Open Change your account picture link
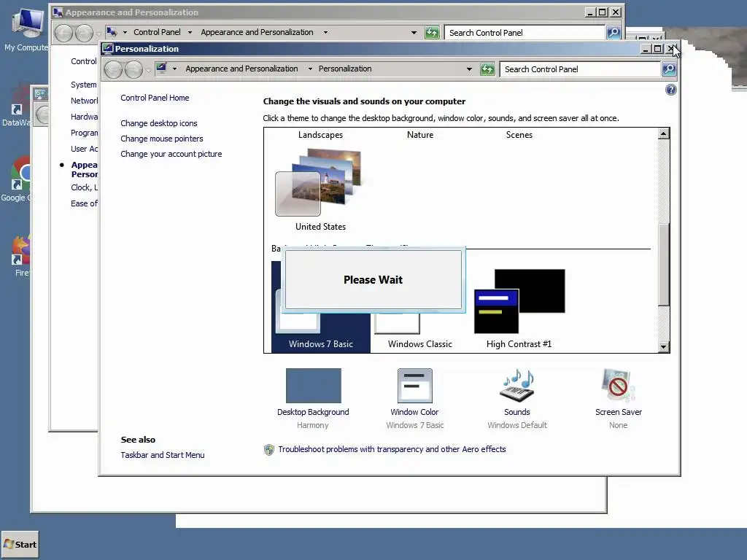This screenshot has width=747, height=560. click(x=171, y=154)
